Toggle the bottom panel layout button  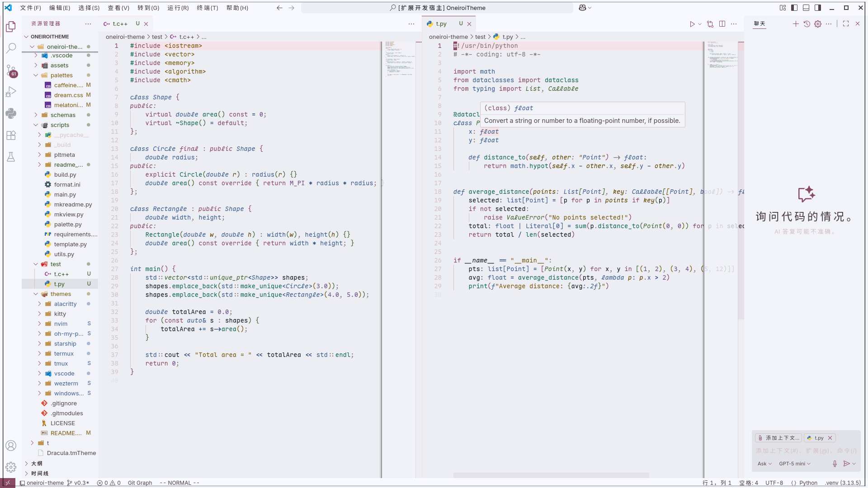[x=806, y=8]
